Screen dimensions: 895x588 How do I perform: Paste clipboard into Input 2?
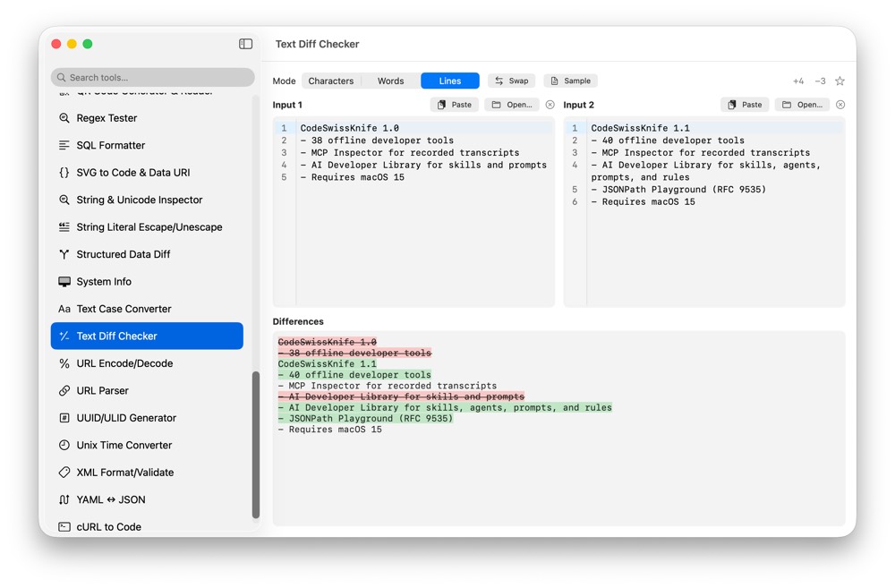[x=745, y=105]
